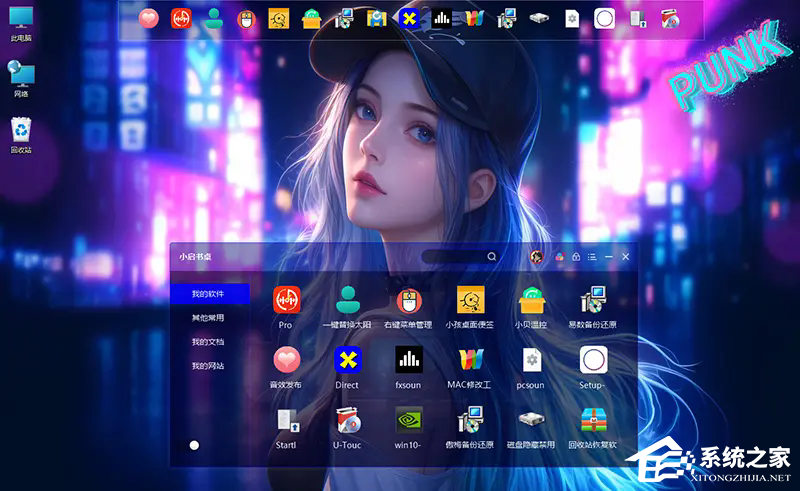
Task: Switch to 我的文档 category
Action: click(210, 341)
